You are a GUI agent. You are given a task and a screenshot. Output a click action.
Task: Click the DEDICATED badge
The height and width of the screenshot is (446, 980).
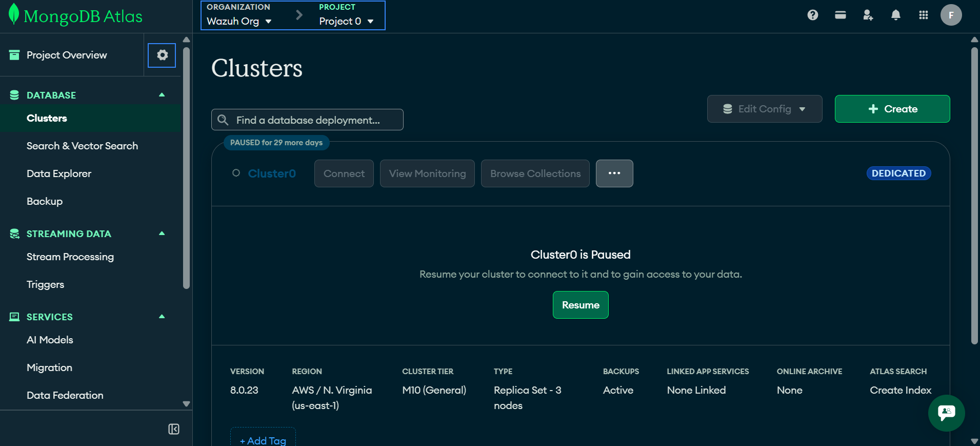898,173
